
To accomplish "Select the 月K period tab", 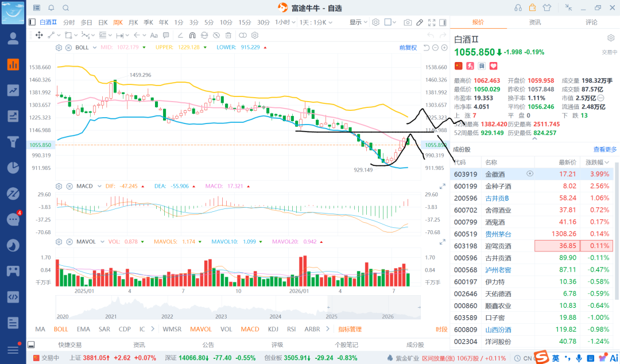I will [133, 22].
